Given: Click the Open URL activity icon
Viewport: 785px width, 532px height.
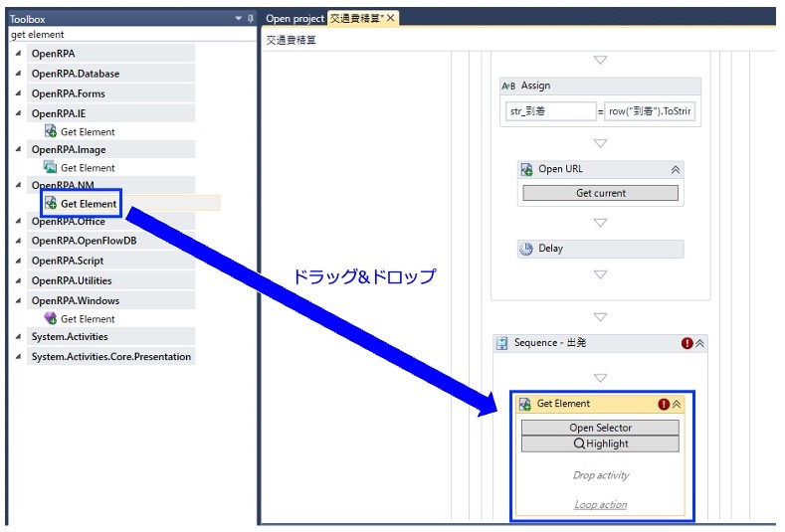Looking at the screenshot, I should click(526, 170).
